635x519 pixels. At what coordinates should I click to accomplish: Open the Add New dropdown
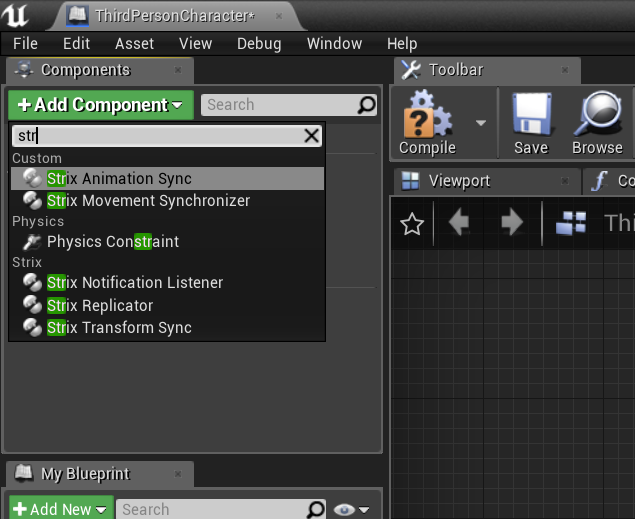62,508
